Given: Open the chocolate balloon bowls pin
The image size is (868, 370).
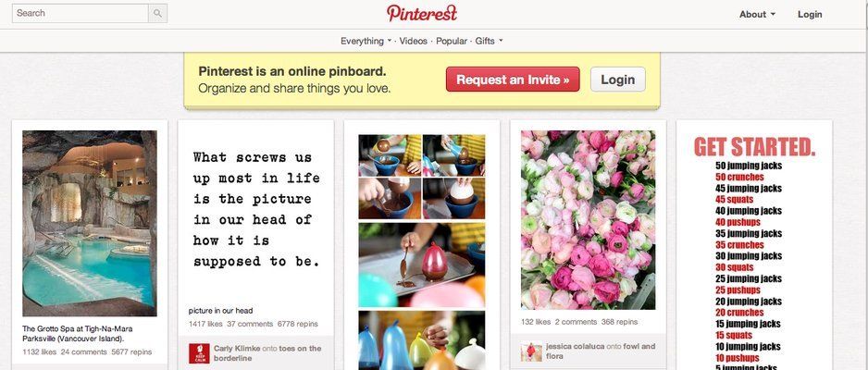Looking at the screenshot, I should 422,250.
